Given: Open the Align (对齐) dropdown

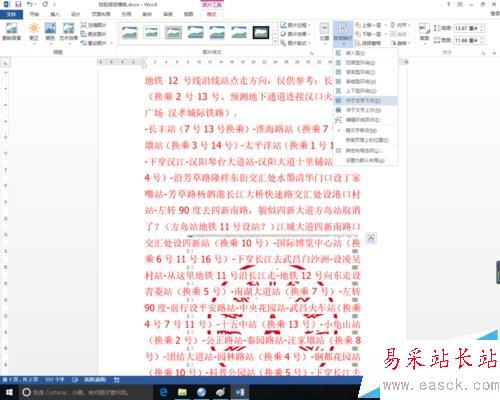Looking at the screenshot, I should pos(400,25).
